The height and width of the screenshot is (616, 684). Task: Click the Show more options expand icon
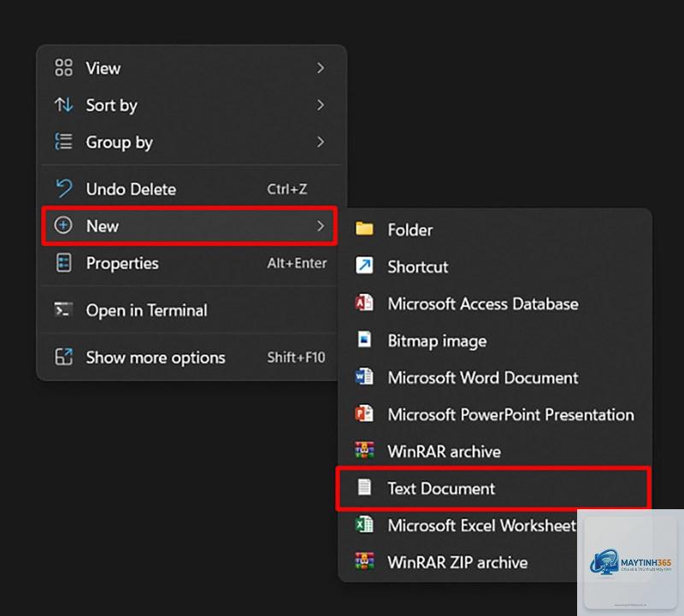point(63,357)
